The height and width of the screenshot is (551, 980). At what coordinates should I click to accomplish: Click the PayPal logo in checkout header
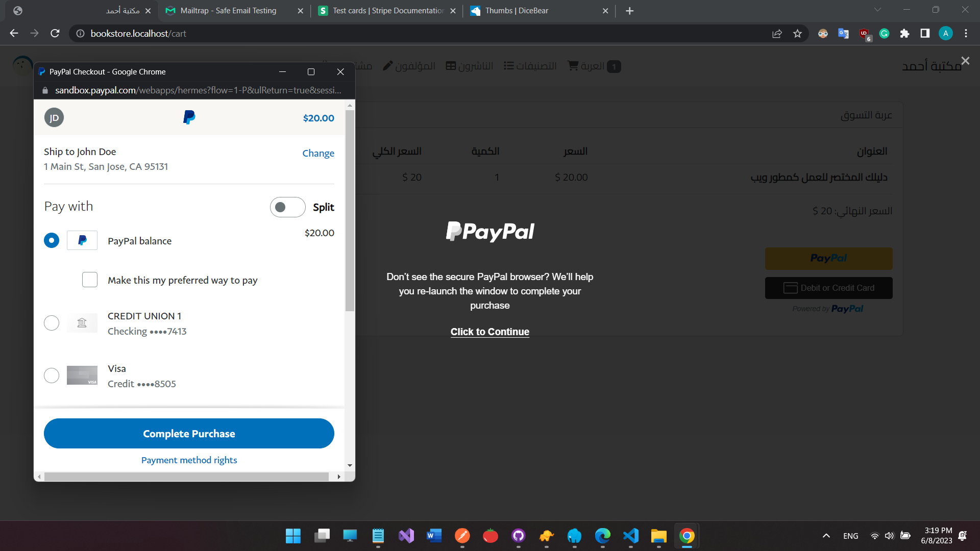click(189, 117)
